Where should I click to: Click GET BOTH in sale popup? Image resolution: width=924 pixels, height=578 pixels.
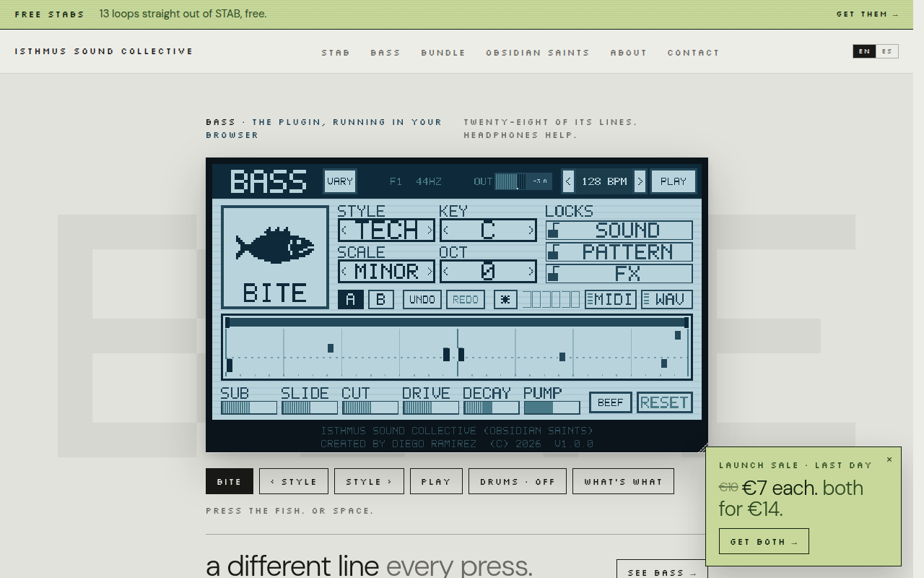(764, 541)
